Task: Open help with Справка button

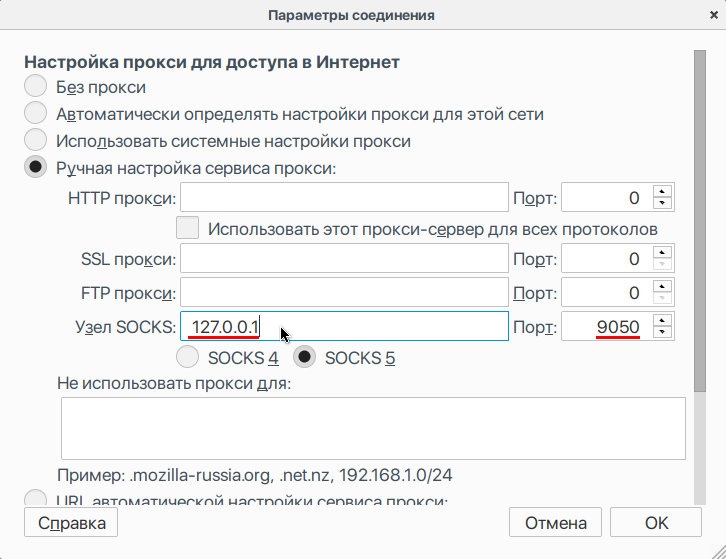Action: point(71,522)
